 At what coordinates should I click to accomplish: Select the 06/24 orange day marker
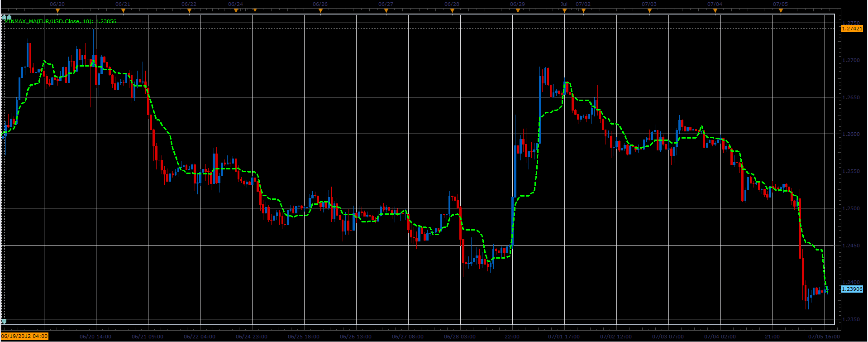[236, 11]
